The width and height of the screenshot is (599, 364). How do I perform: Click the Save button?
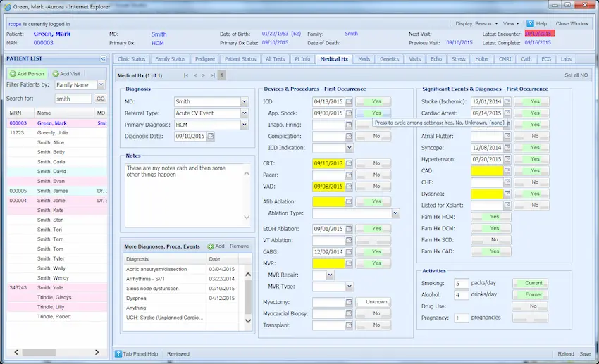(585, 353)
